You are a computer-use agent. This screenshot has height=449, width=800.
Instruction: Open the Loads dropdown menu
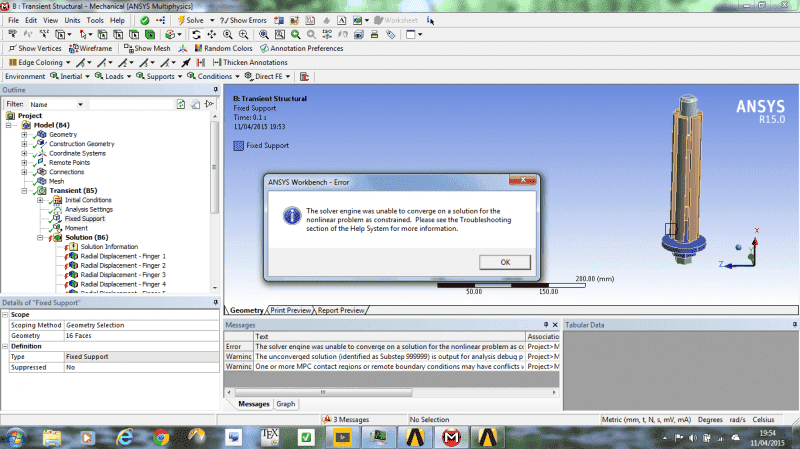point(113,76)
